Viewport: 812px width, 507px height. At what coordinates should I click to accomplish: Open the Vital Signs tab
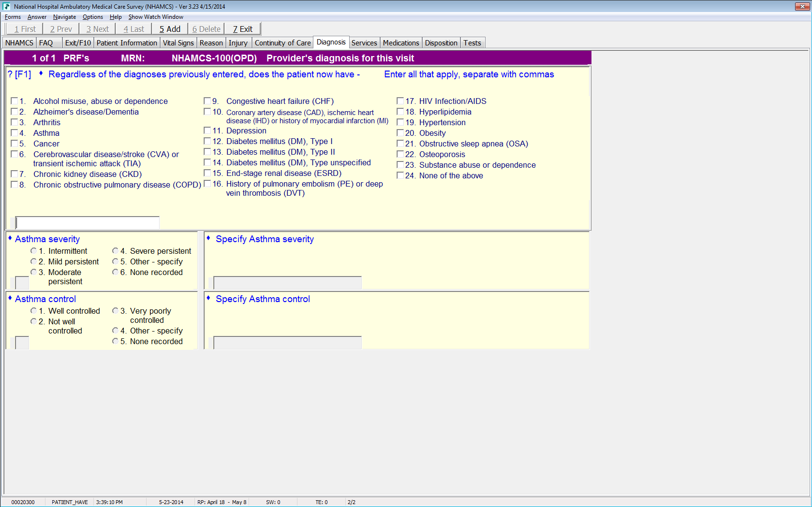click(x=178, y=43)
